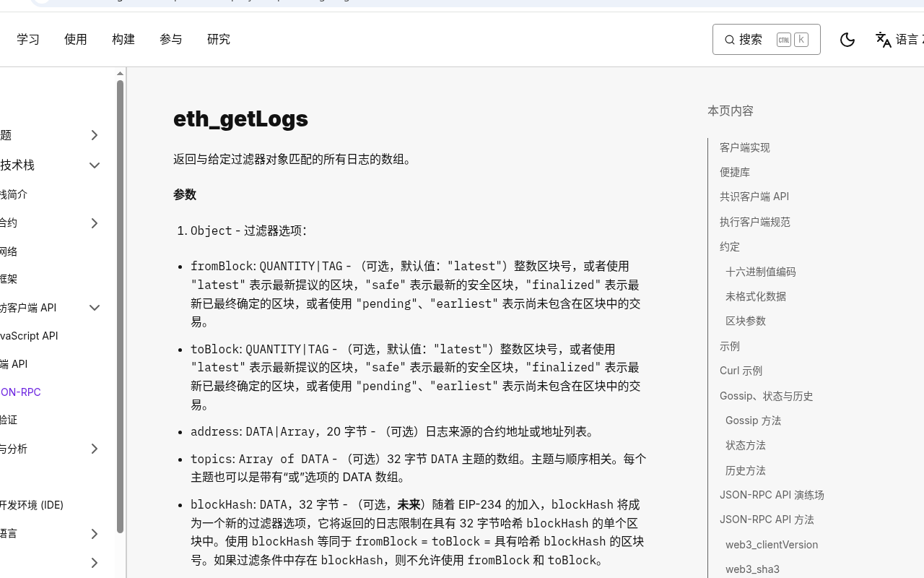The image size is (924, 578).
Task: Jump to 状态方法 subsection
Action: click(x=746, y=445)
